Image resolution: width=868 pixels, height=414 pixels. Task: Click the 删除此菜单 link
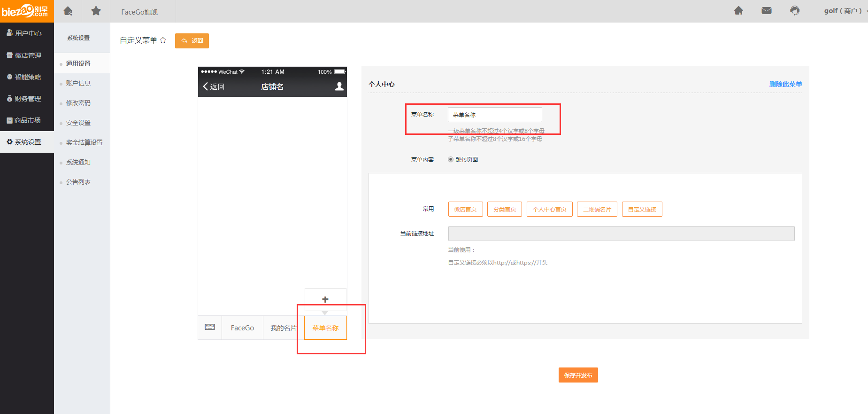(x=785, y=84)
